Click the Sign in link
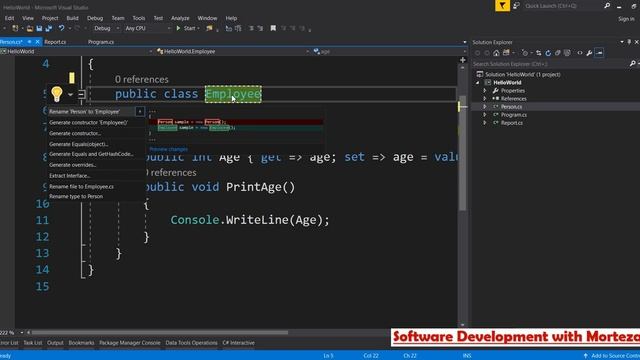 pyautogui.click(x=626, y=19)
